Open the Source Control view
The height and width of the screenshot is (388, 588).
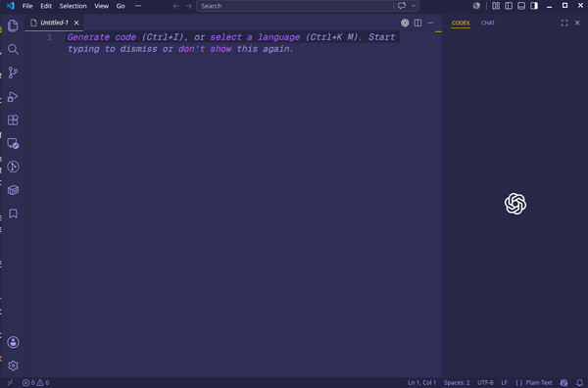coord(13,73)
